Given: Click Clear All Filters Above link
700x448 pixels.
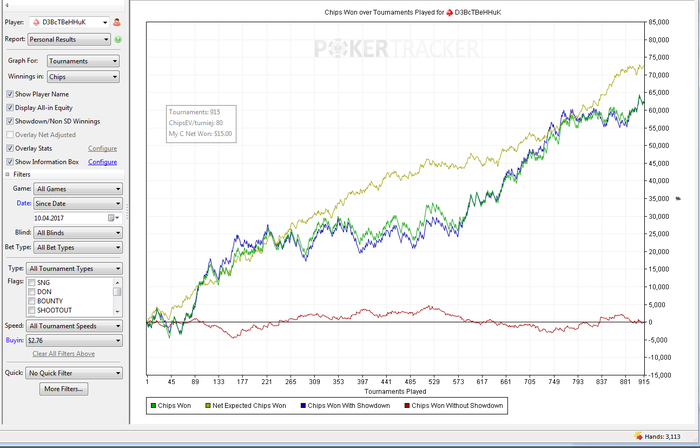Looking at the screenshot, I should [x=63, y=354].
